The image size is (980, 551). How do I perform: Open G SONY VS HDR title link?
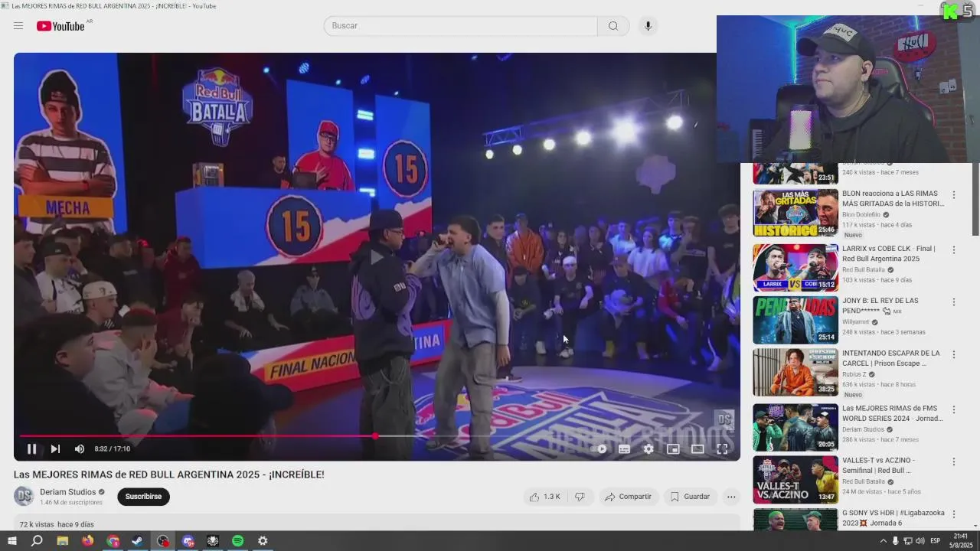[893, 518]
